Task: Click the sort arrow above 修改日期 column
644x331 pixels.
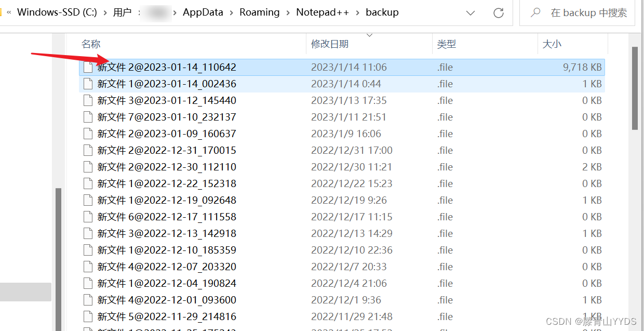Action: 370,35
